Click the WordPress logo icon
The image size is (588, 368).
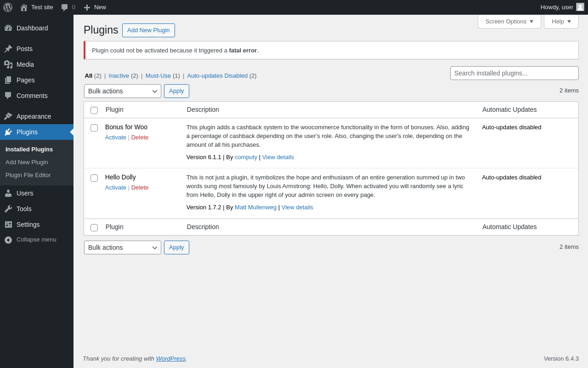click(8, 7)
